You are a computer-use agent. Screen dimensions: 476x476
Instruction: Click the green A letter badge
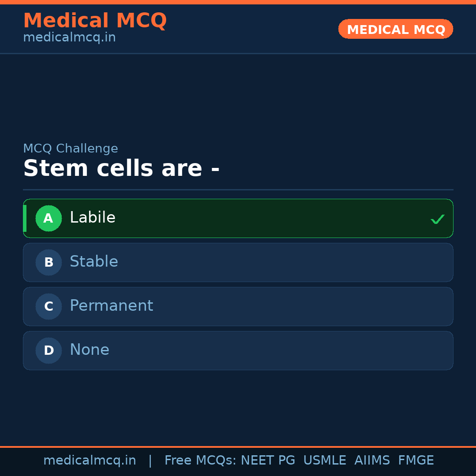coord(48,218)
